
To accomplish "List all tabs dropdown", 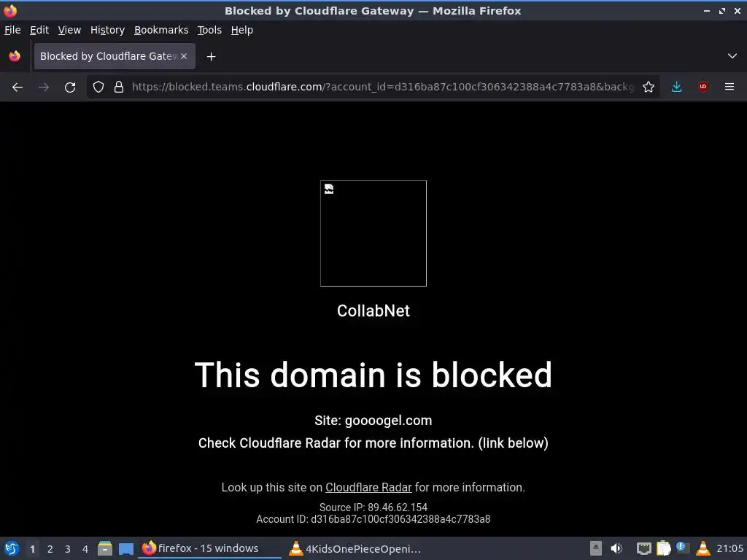I will click(732, 56).
